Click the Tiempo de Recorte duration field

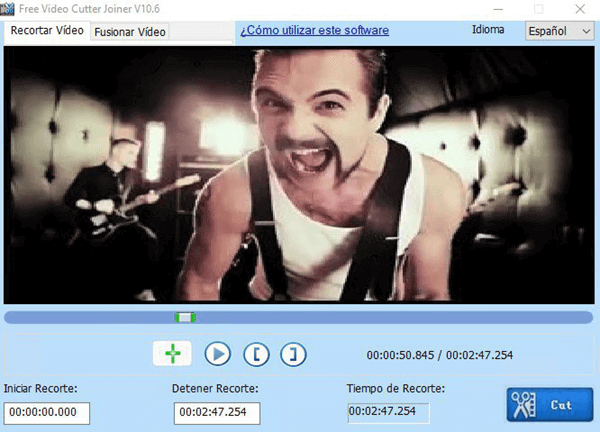click(388, 412)
